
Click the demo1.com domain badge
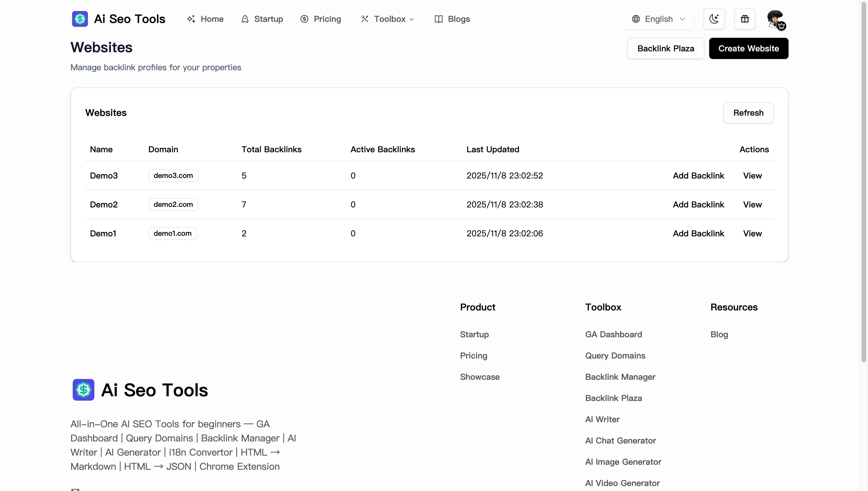[172, 233]
